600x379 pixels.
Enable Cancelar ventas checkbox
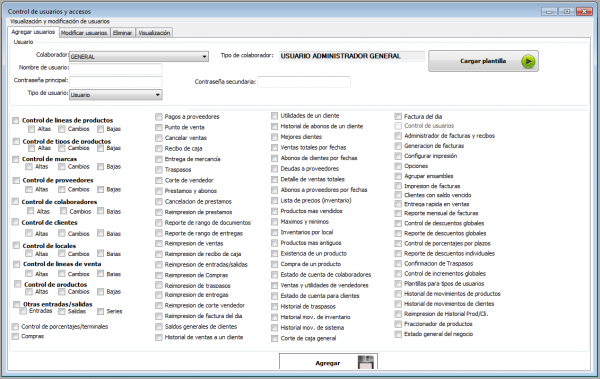coord(158,138)
